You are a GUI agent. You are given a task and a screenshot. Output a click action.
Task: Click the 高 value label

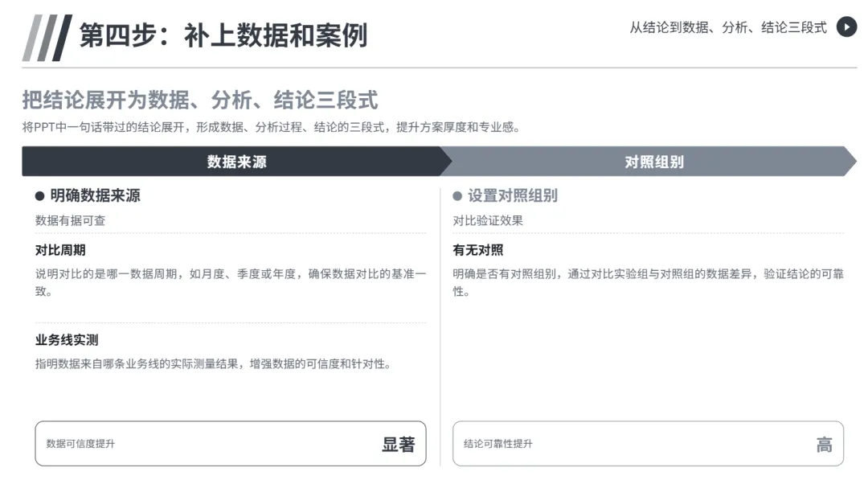coord(825,444)
